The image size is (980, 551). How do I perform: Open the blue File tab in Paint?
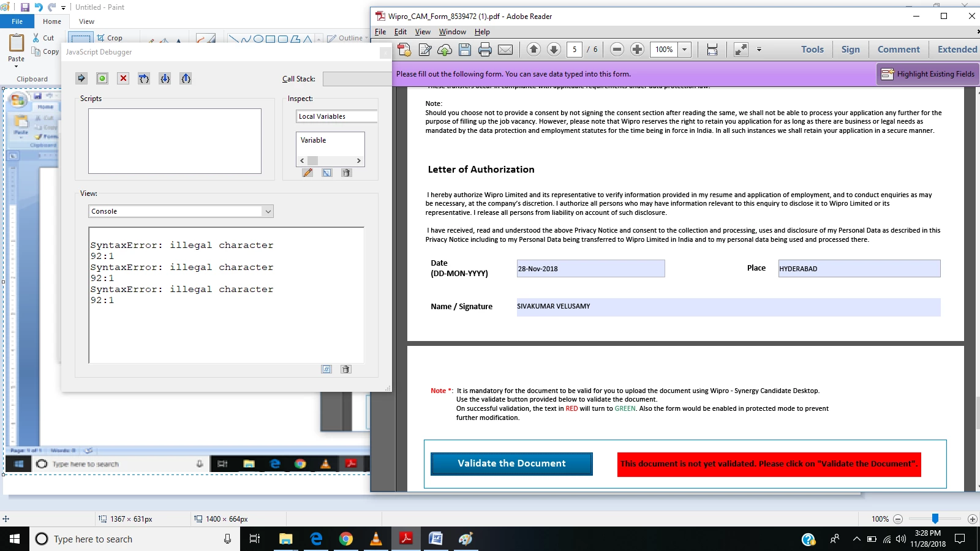(x=17, y=21)
